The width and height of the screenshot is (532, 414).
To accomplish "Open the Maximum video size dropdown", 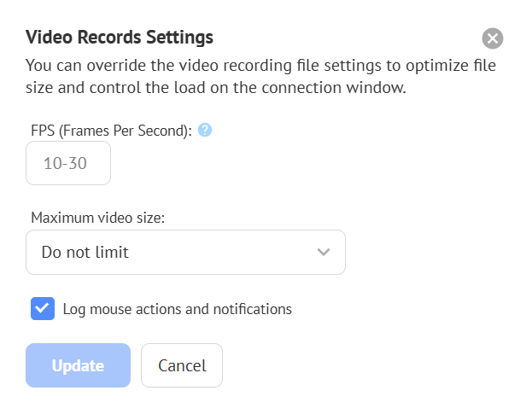I will click(x=185, y=253).
